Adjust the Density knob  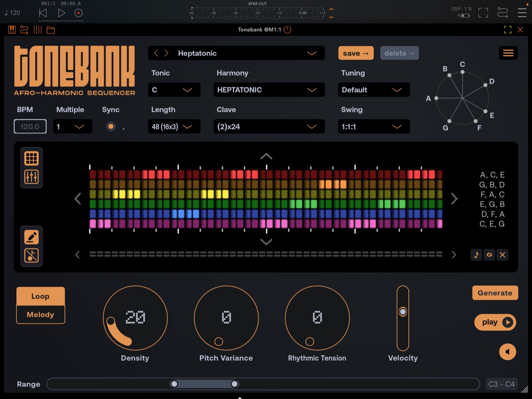[135, 318]
